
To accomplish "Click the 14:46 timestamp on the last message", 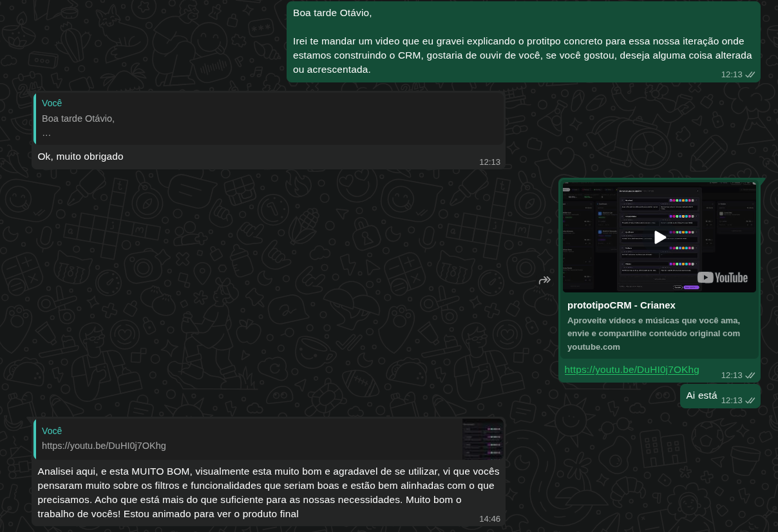I will [x=489, y=519].
